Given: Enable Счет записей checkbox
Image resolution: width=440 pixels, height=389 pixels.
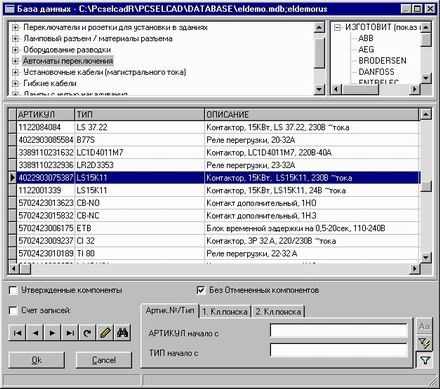Looking at the screenshot, I should (x=13, y=311).
